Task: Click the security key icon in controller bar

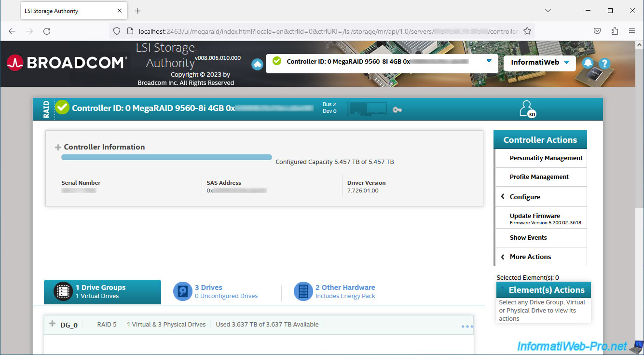Action: coord(397,109)
